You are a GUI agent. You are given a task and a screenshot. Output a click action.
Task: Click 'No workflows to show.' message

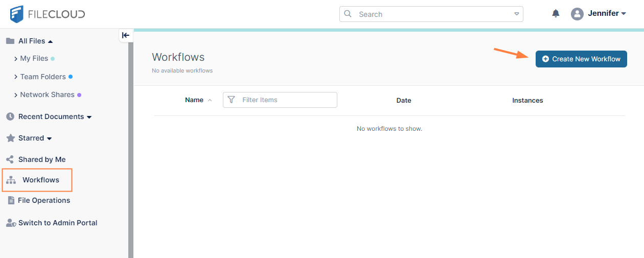[x=389, y=129]
